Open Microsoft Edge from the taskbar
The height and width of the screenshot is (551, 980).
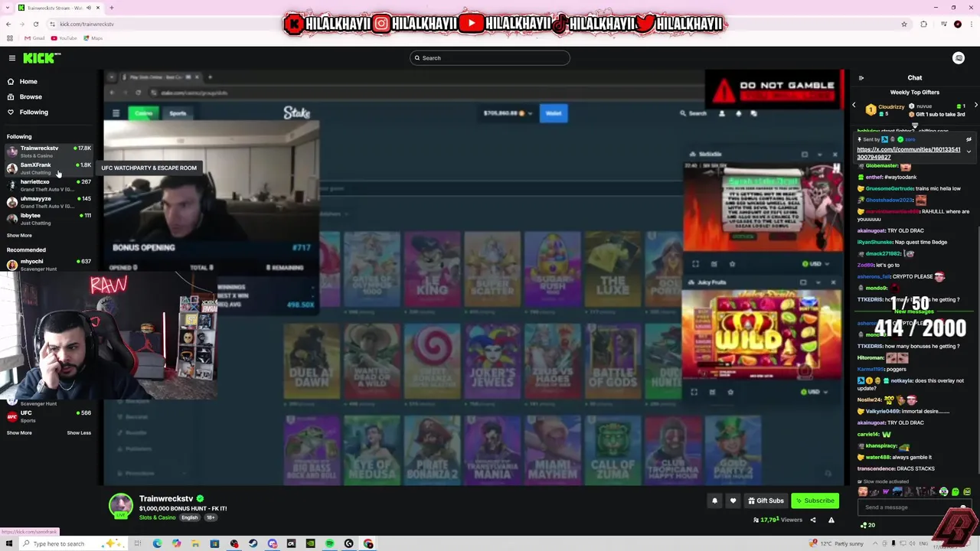[x=157, y=543]
